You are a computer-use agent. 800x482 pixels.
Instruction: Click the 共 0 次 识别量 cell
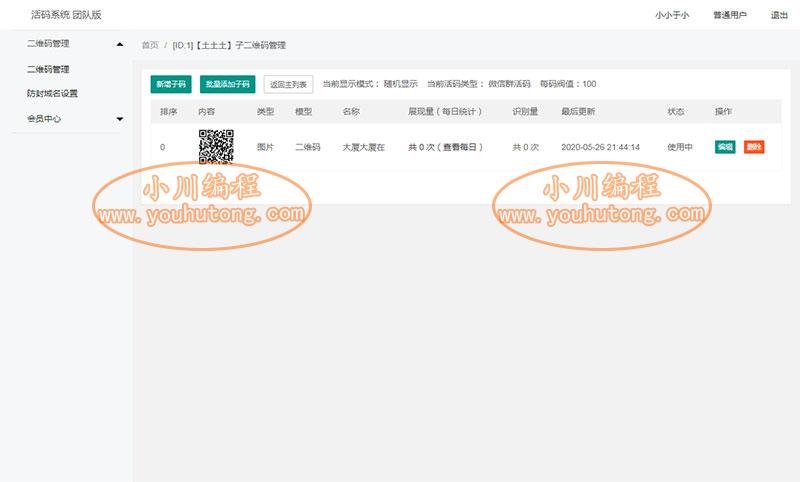point(526,147)
